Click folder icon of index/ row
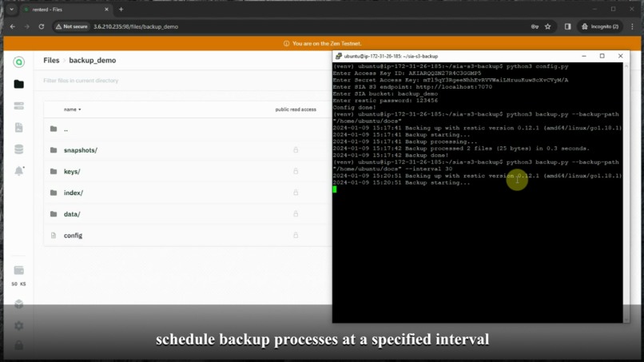The height and width of the screenshot is (362, 644). coord(54,193)
